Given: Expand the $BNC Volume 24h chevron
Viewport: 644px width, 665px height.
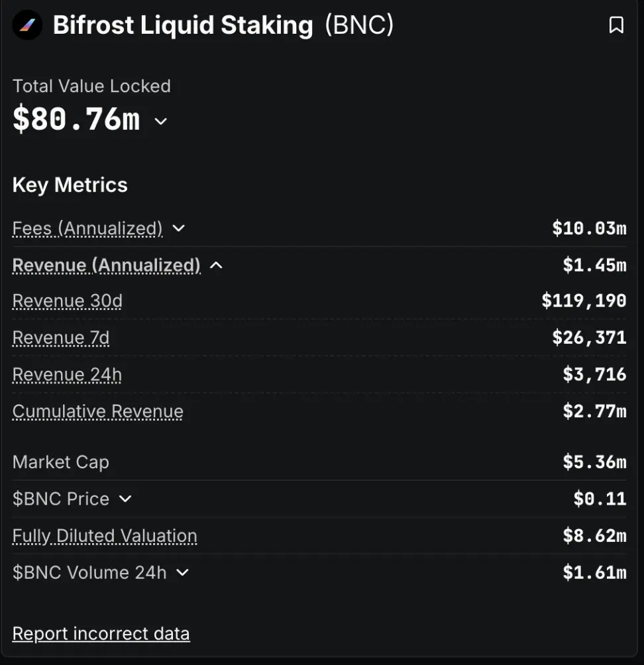Looking at the screenshot, I should [x=182, y=572].
